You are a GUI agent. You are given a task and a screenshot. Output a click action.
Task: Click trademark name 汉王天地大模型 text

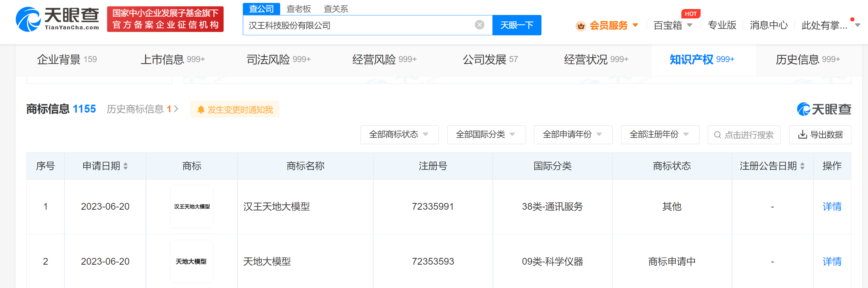click(x=276, y=206)
